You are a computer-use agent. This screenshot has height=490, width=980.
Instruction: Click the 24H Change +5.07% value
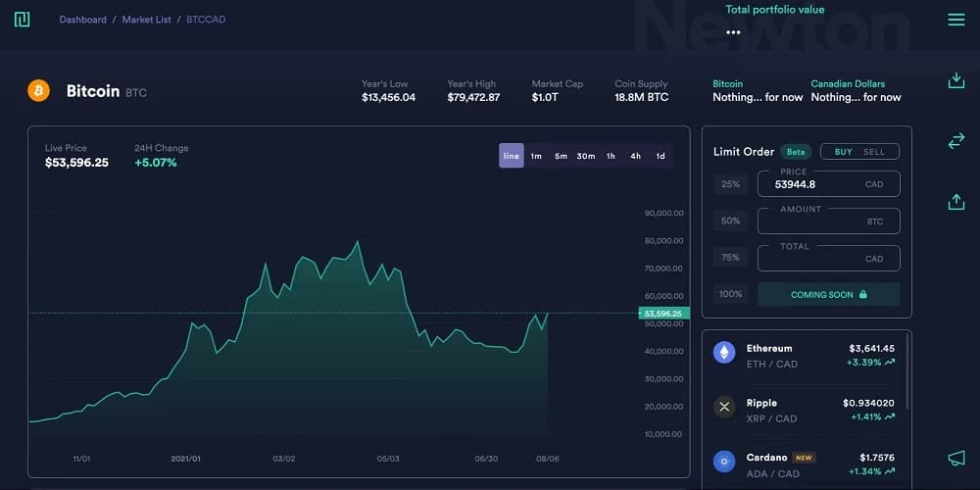(x=156, y=163)
